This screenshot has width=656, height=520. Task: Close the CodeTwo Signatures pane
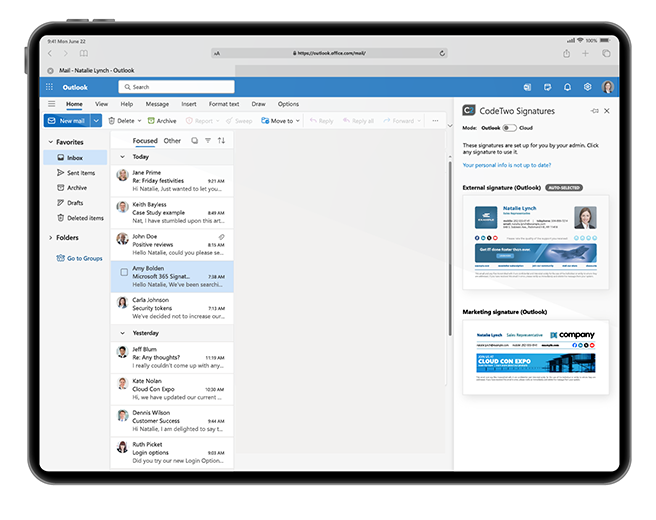[607, 111]
